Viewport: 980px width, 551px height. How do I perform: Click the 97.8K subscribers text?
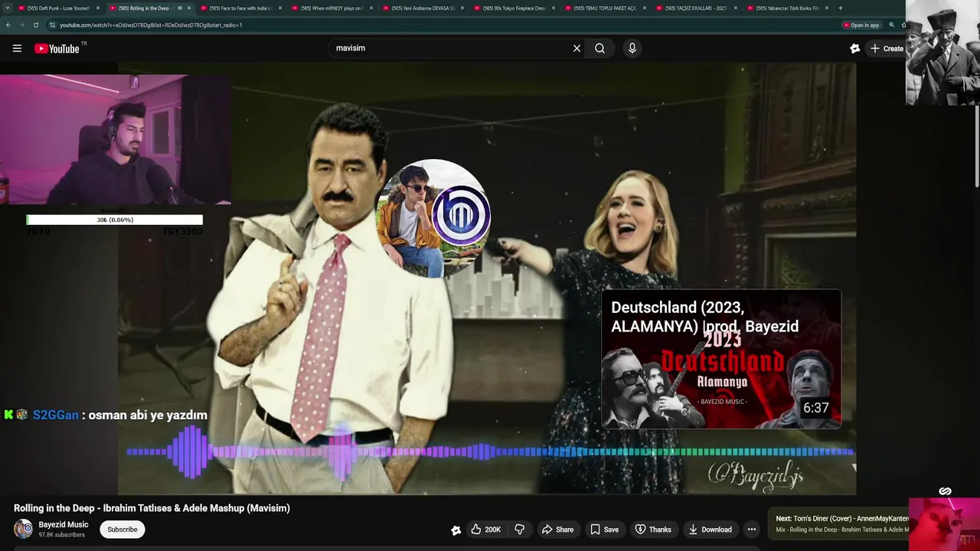[x=62, y=535]
